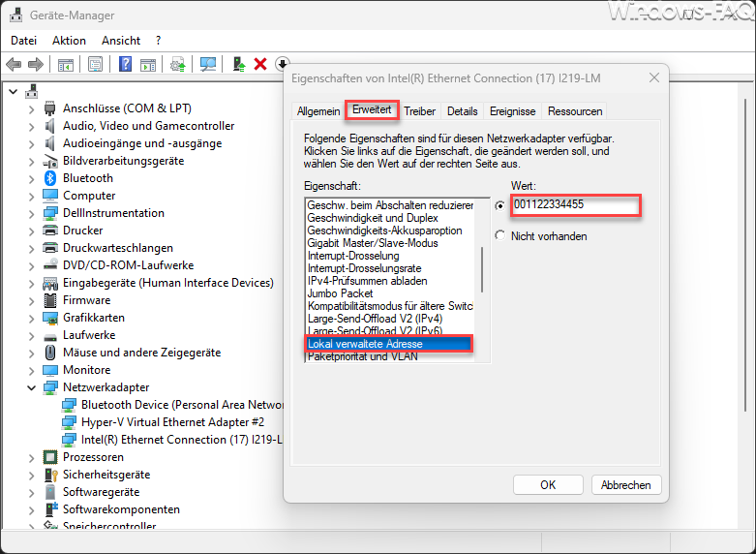Click Scan for hardware changes icon

[208, 64]
